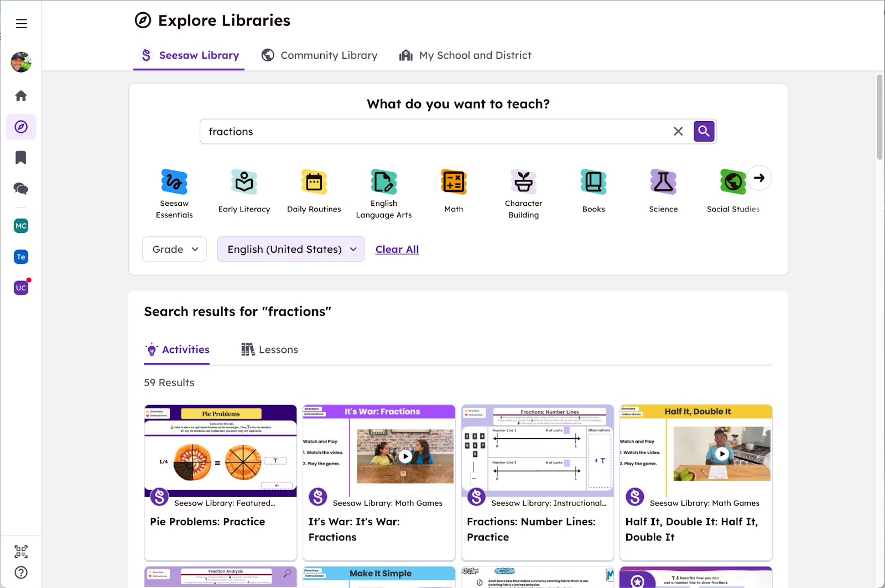This screenshot has width=885, height=588.
Task: Select the Lessons results tab
Action: coord(270,350)
